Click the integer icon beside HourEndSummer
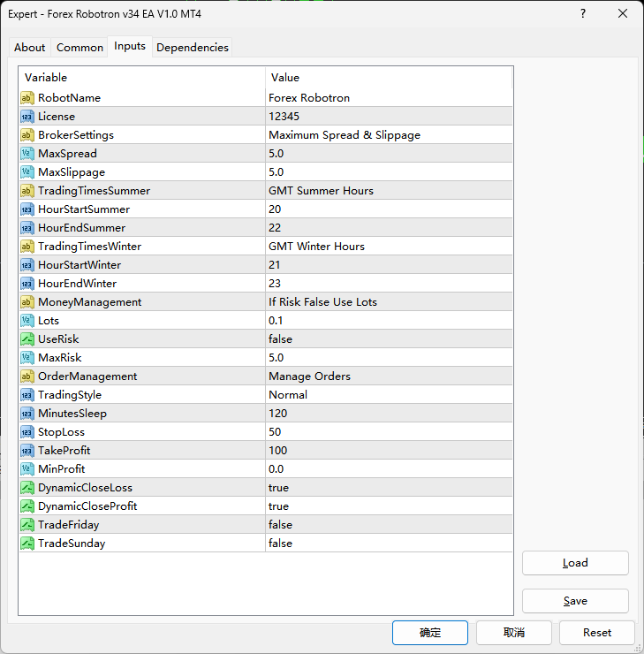Screen dimensions: 644x654 (x=27, y=228)
